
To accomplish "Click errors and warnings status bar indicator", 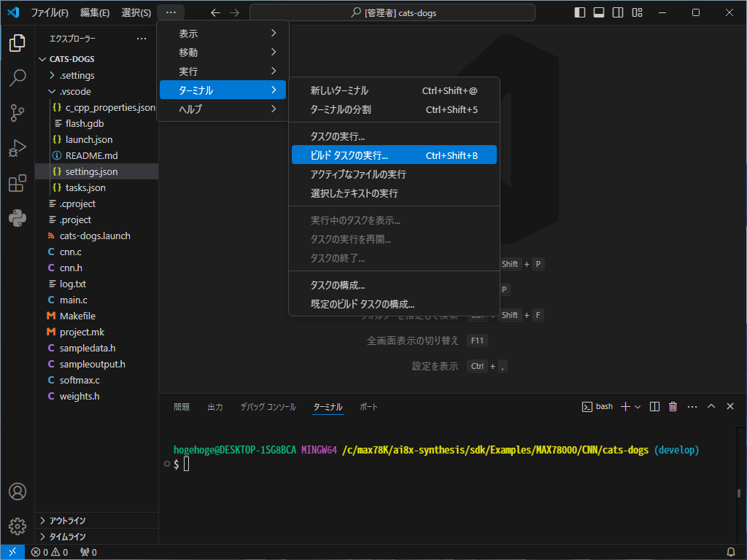I will [x=50, y=552].
